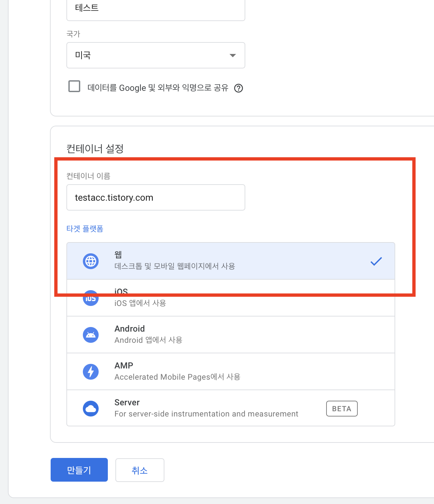The width and height of the screenshot is (434, 504).
Task: Click the 만들기 create button
Action: coord(79,470)
